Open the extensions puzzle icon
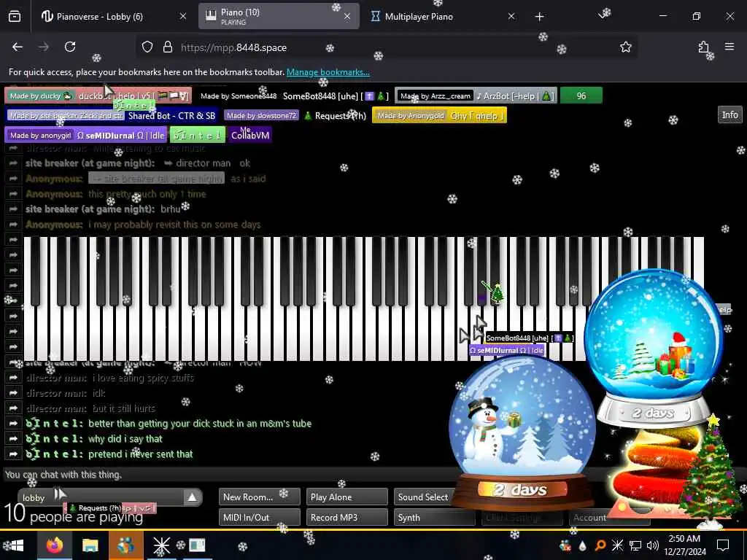The image size is (747, 560). pyautogui.click(x=703, y=47)
